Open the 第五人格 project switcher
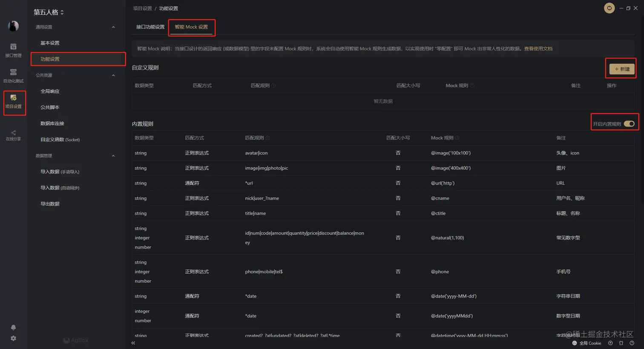 click(x=49, y=12)
